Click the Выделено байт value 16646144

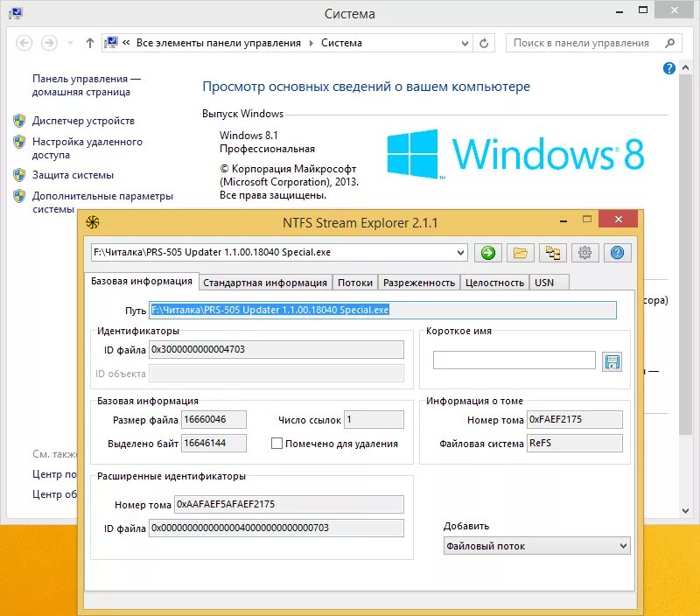[x=213, y=444]
